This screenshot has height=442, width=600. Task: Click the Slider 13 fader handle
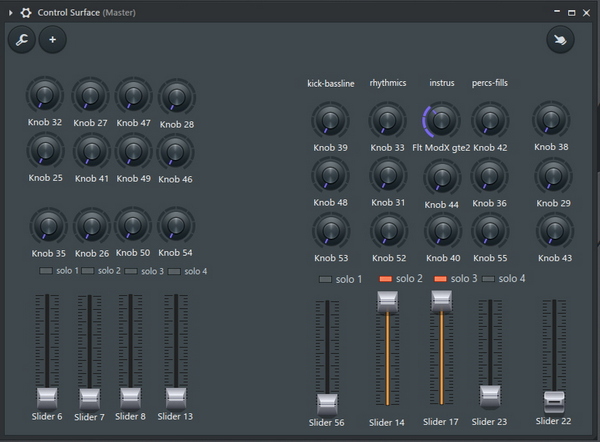click(x=176, y=398)
